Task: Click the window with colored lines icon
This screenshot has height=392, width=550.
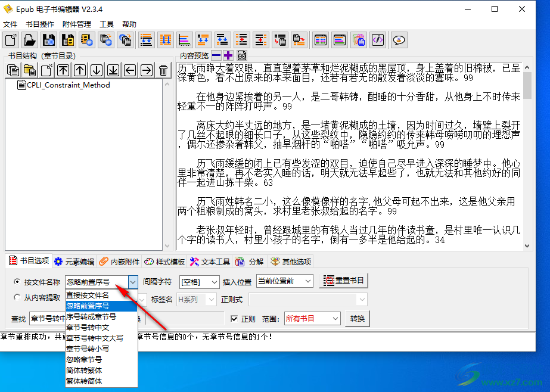Action: 340,40
